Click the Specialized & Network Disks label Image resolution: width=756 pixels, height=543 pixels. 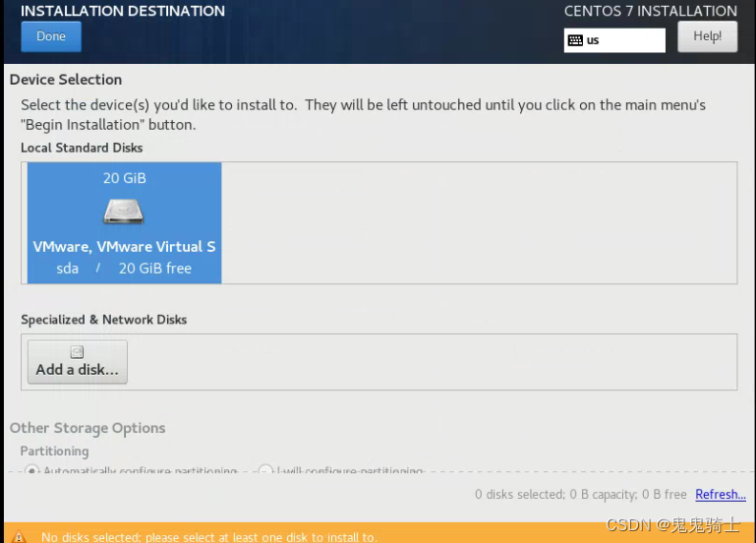tap(103, 320)
